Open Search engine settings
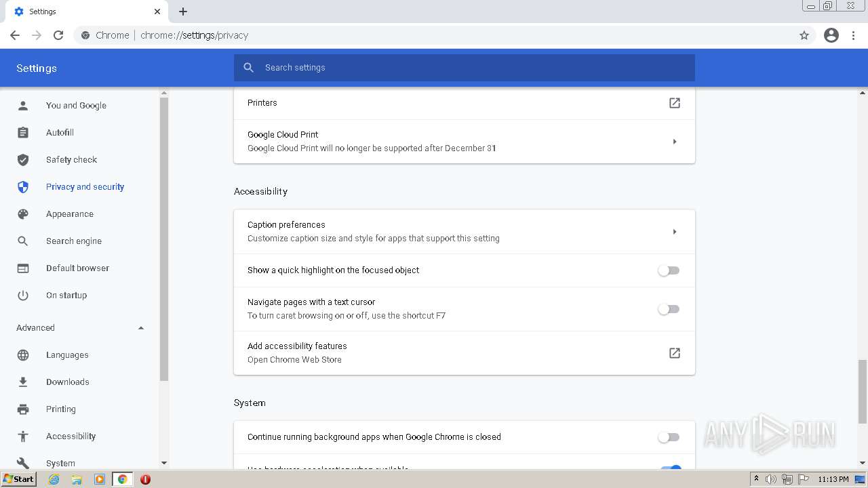868x488 pixels. tap(74, 241)
